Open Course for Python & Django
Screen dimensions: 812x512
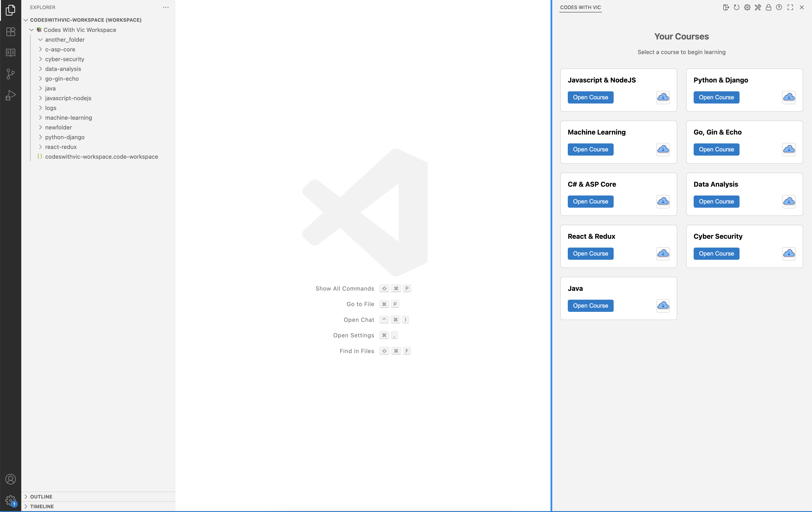(716, 98)
